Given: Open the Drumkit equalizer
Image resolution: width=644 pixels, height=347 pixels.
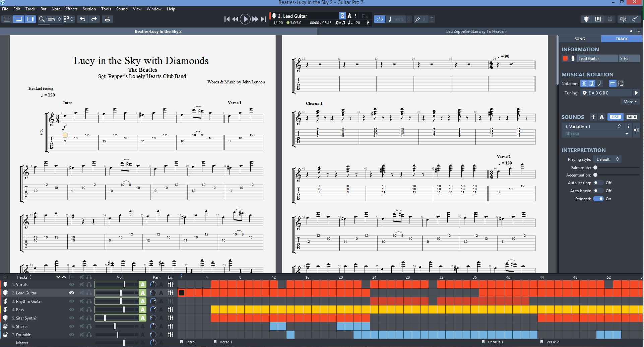Looking at the screenshot, I should (171, 335).
